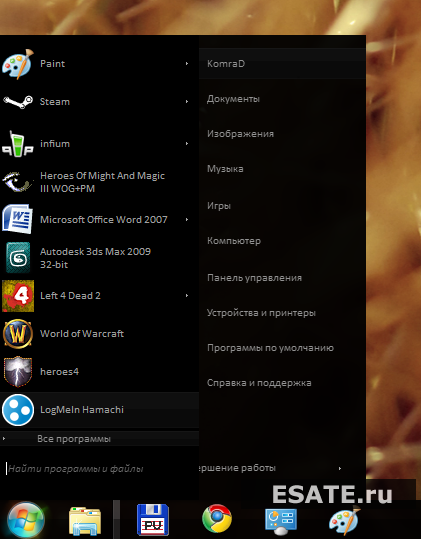Click 'Heroes Of Might And Magic III WOG+PM' text
The image size is (421, 539).
[x=102, y=182]
